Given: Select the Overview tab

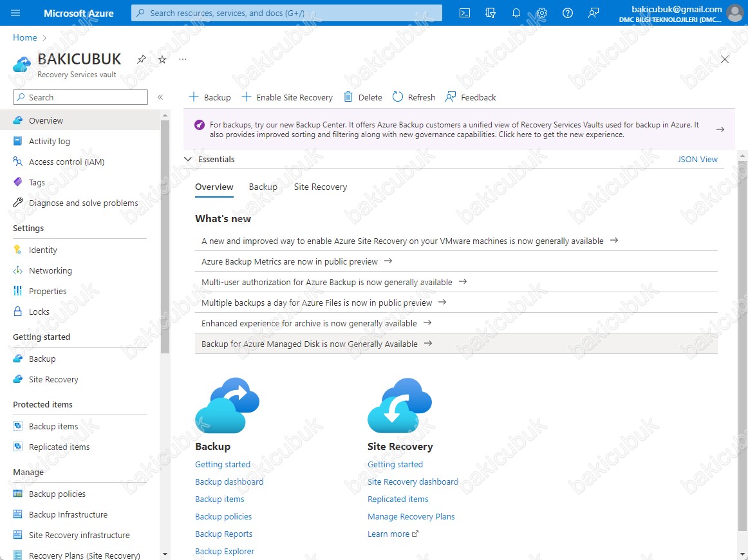Looking at the screenshot, I should click(214, 187).
